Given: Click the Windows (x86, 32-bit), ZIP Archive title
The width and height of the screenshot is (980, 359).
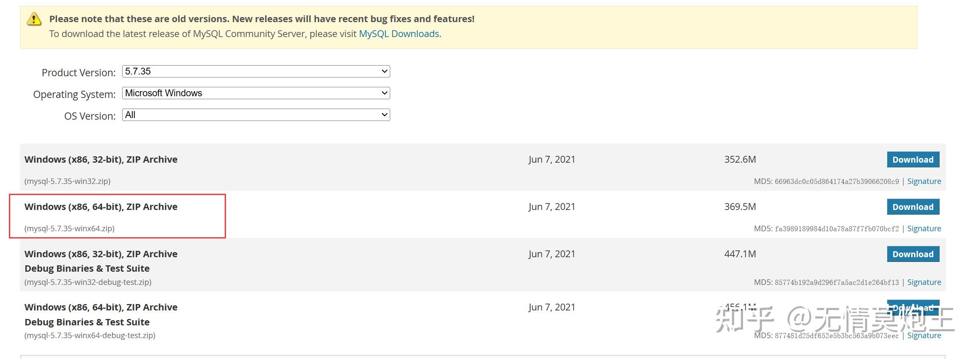Looking at the screenshot, I should pyautogui.click(x=101, y=160).
